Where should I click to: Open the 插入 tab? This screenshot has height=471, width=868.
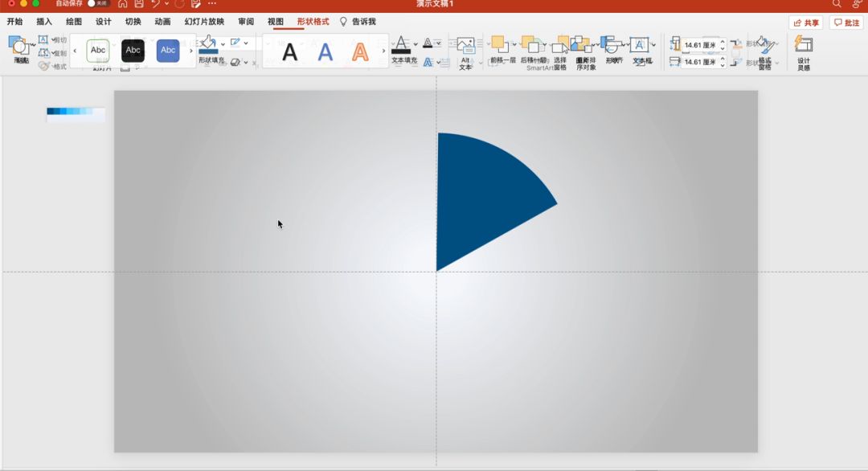(44, 22)
